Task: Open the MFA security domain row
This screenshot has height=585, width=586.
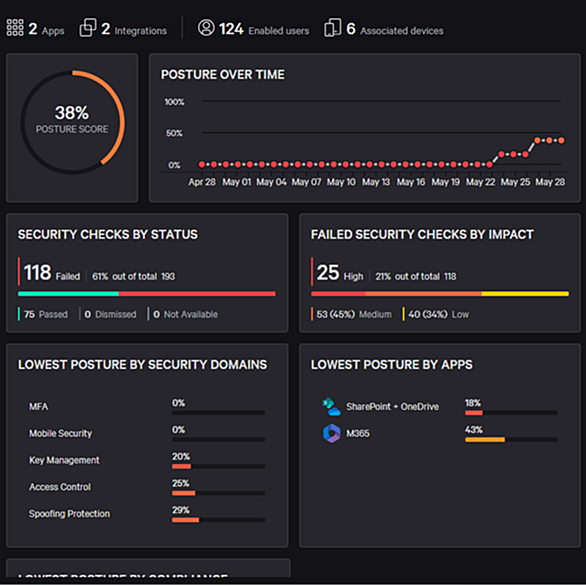Action: (x=147, y=407)
